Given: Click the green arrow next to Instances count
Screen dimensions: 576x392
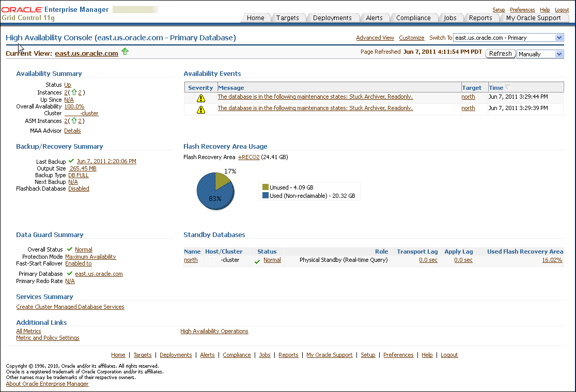Looking at the screenshot, I should click(74, 93).
